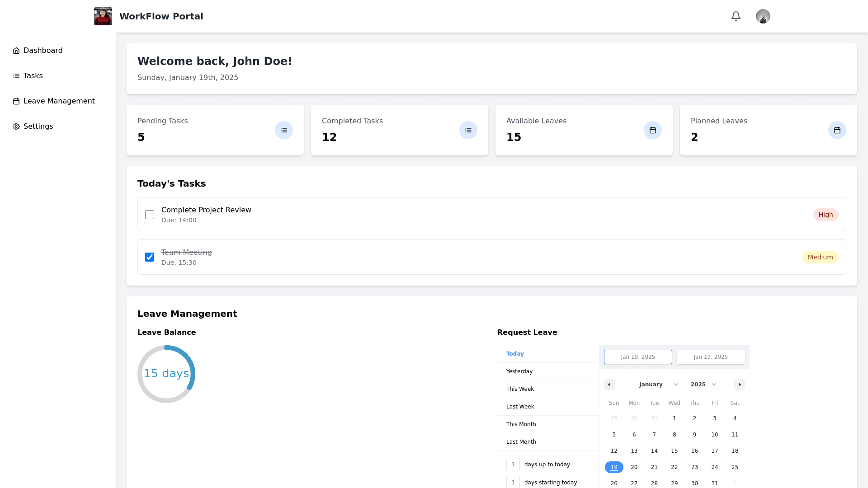
Task: Open the 2025 year dropdown
Action: (x=703, y=385)
